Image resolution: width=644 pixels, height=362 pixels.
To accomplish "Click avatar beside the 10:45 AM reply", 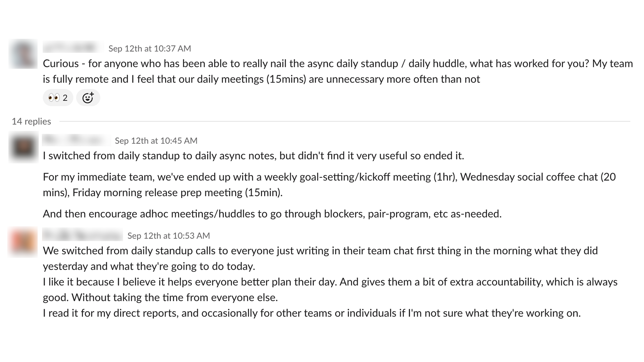I will pos(24,147).
